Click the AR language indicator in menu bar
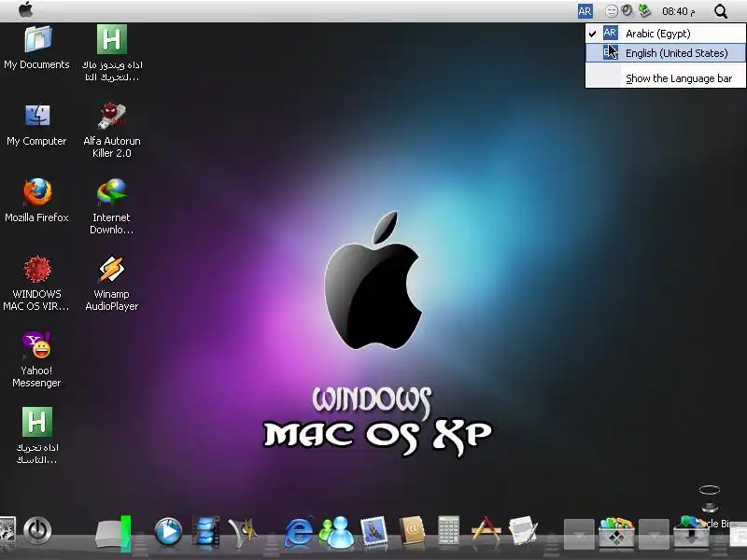This screenshot has width=747, height=560. pyautogui.click(x=585, y=11)
